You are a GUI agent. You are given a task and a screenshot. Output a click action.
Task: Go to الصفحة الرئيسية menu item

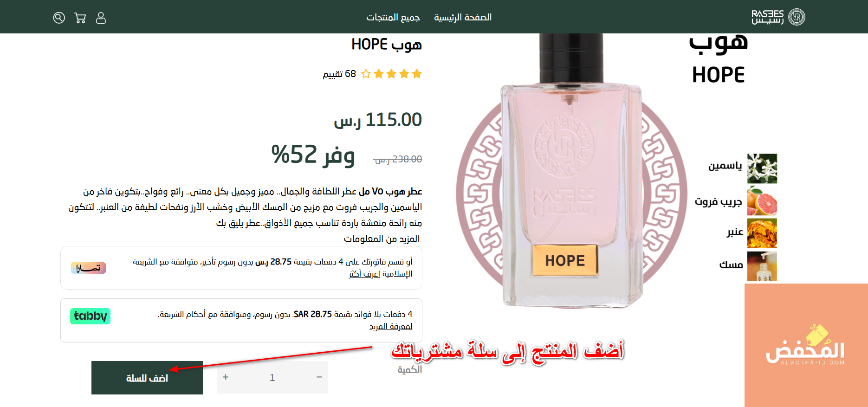pyautogui.click(x=463, y=17)
